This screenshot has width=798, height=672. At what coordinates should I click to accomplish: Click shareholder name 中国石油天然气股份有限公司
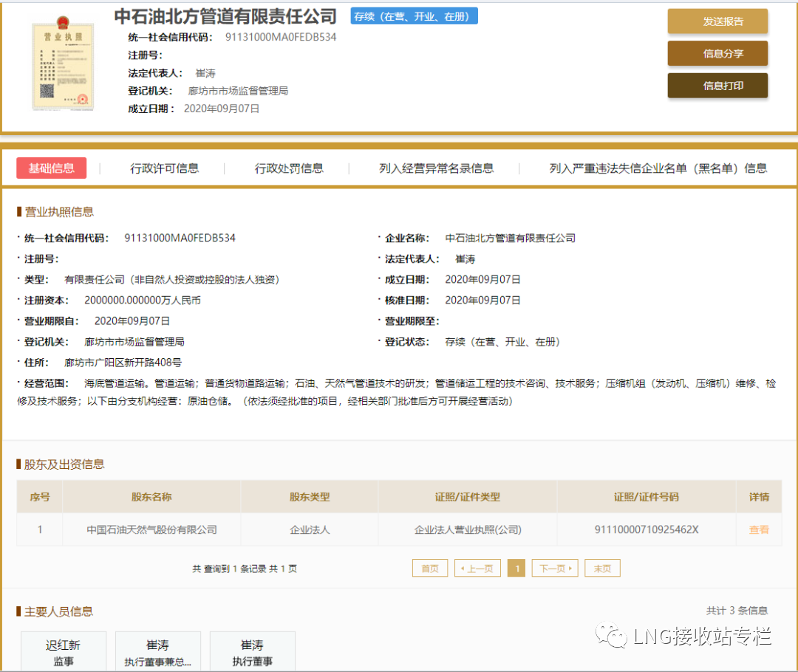(x=151, y=529)
